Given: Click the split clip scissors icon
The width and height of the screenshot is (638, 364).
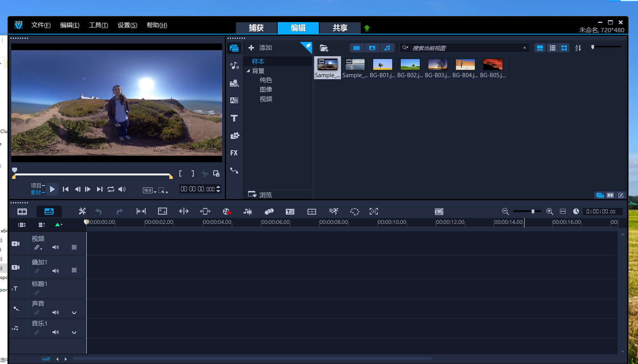Looking at the screenshot, I should 205,173.
